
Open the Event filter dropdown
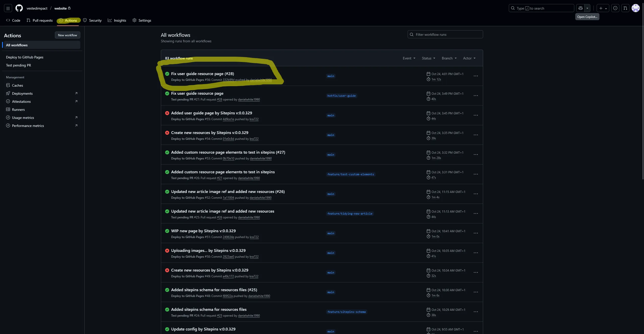pos(408,58)
